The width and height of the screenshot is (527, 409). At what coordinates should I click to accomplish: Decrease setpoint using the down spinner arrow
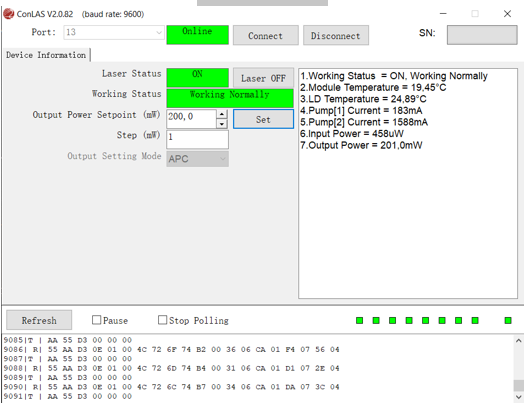tap(222, 124)
